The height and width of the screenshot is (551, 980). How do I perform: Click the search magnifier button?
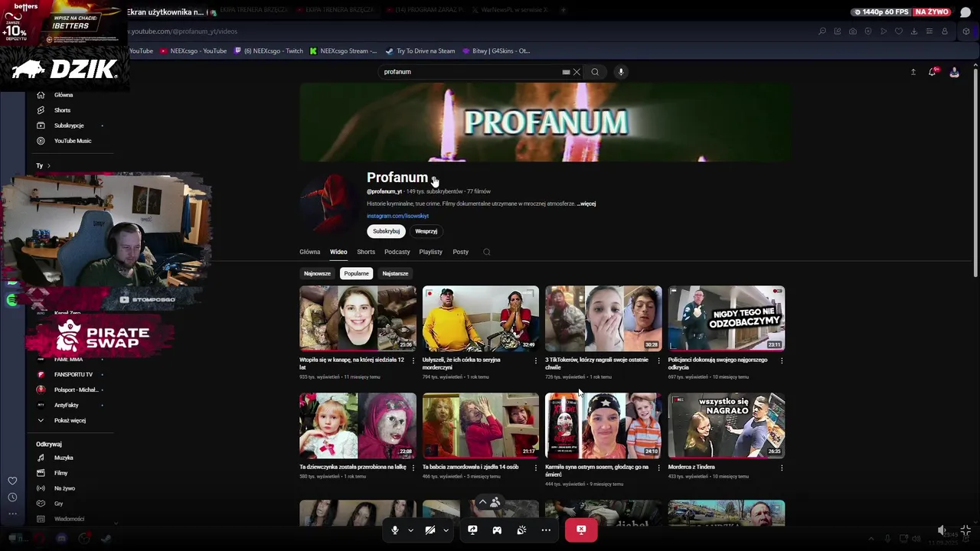595,72
